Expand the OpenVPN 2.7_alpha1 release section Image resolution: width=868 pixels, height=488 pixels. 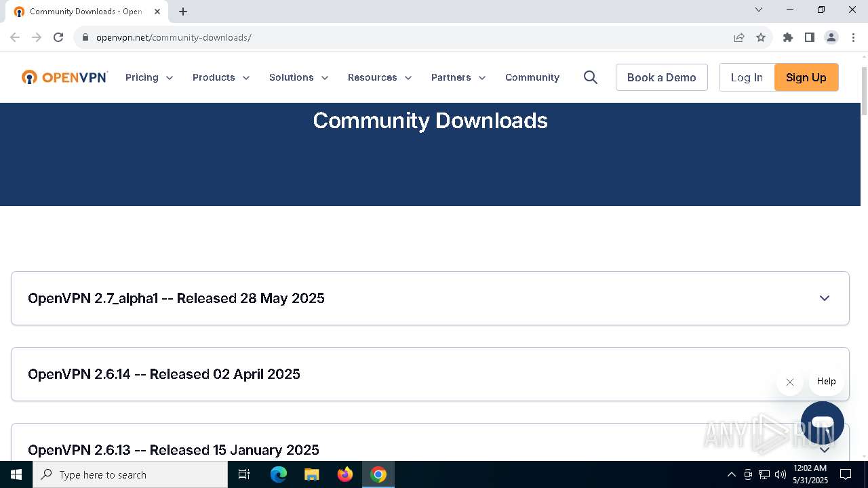click(430, 298)
